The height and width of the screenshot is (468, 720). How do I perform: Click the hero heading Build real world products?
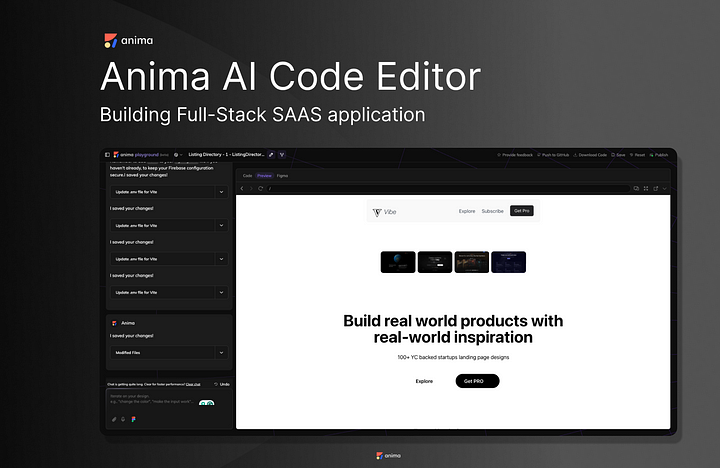(x=453, y=329)
